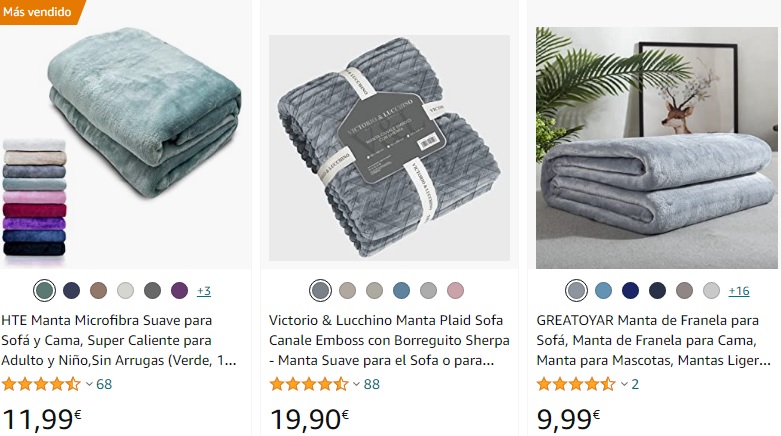781x436 pixels.
Task: Pick the purple swatch for HTE blanket
Action: (x=179, y=291)
